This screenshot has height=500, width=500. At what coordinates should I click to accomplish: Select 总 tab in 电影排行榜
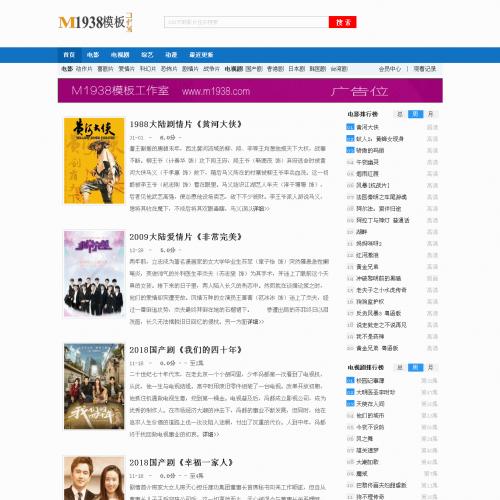pos(400,114)
